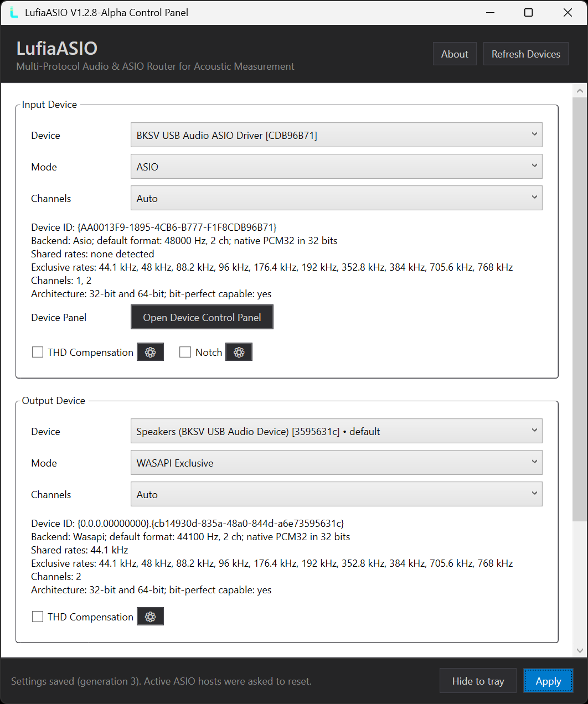
Task: Open input Mode dropdown showing ASIO
Action: [x=336, y=167]
